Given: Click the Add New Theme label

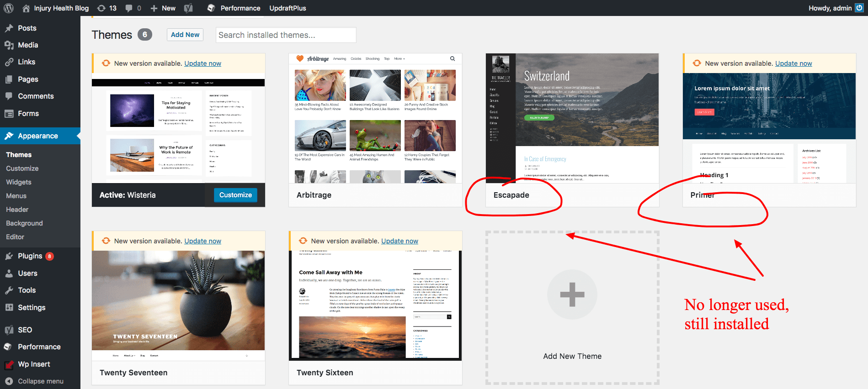Looking at the screenshot, I should 572,356.
